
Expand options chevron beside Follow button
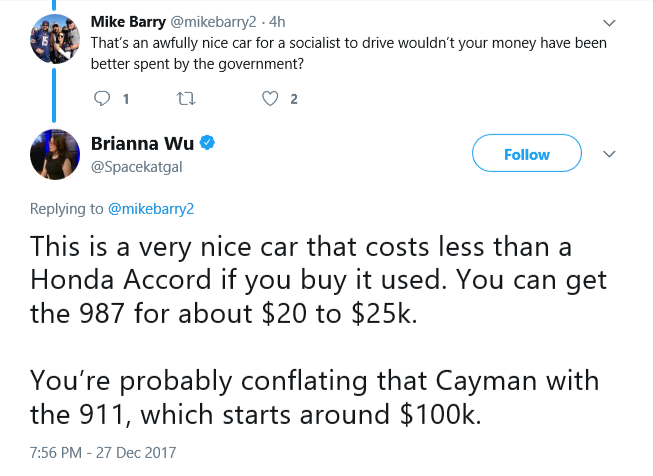[x=609, y=154]
